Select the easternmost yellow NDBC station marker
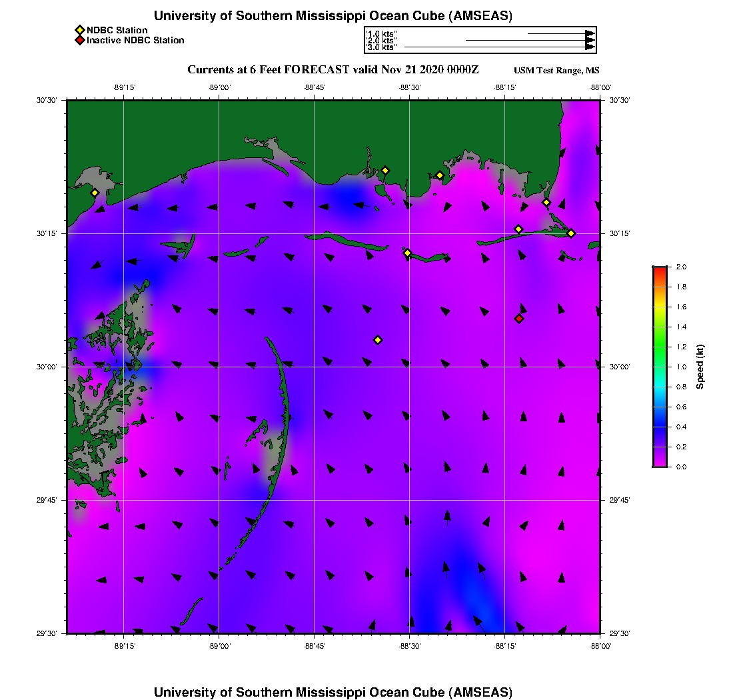 [x=571, y=233]
